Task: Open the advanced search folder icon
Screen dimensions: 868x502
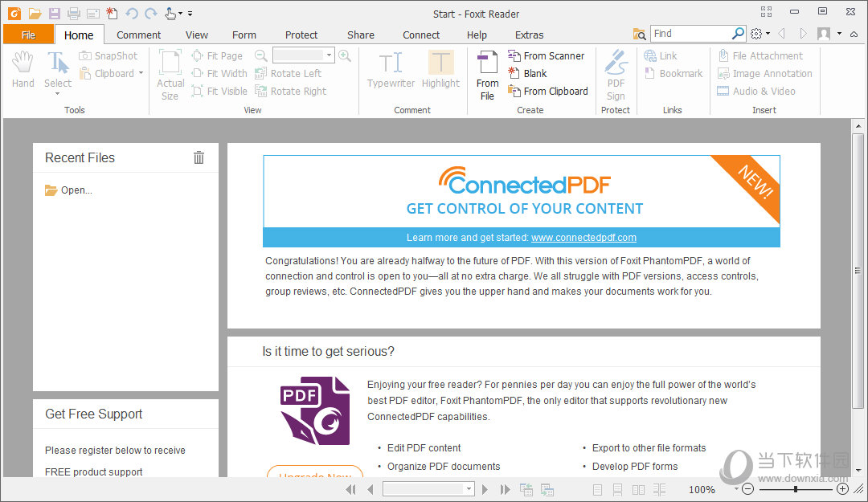Action: (x=640, y=35)
